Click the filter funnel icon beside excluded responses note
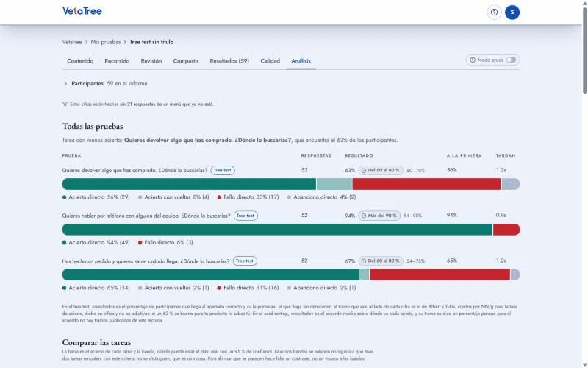The height and width of the screenshot is (368, 588). 65,104
